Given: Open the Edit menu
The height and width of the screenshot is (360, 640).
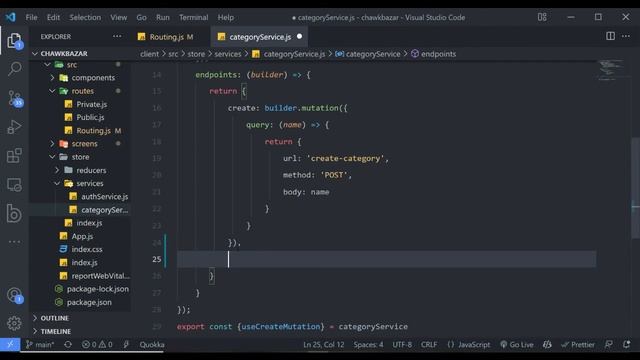Looking at the screenshot, I should click(53, 18).
